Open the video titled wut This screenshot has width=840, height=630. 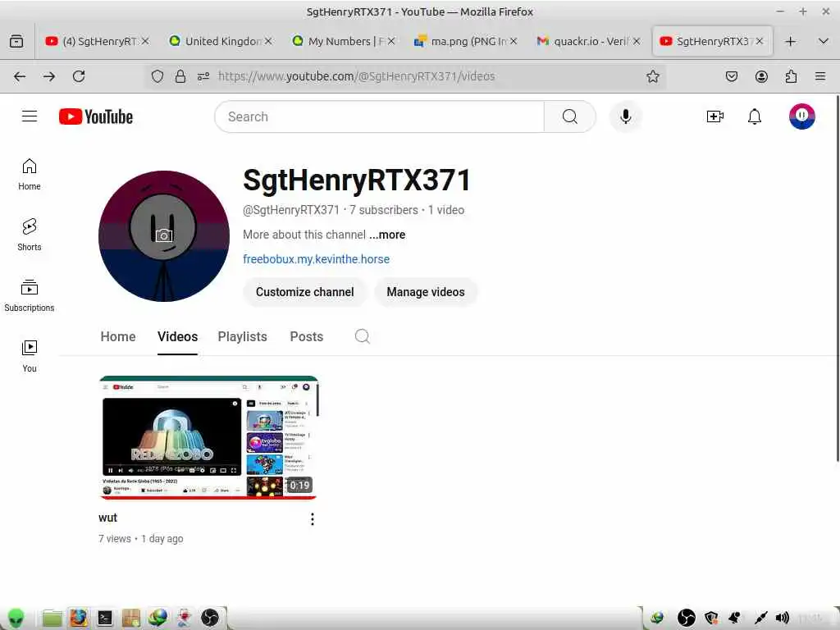(107, 518)
